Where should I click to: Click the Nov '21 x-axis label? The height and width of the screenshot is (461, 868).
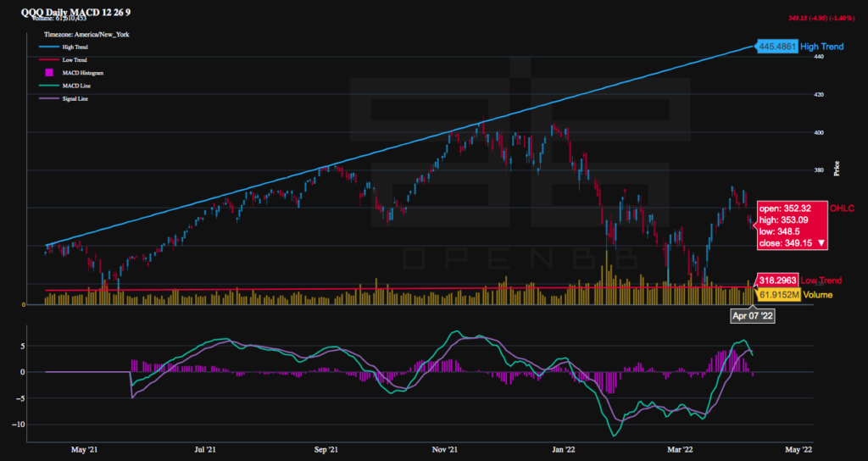pos(447,450)
